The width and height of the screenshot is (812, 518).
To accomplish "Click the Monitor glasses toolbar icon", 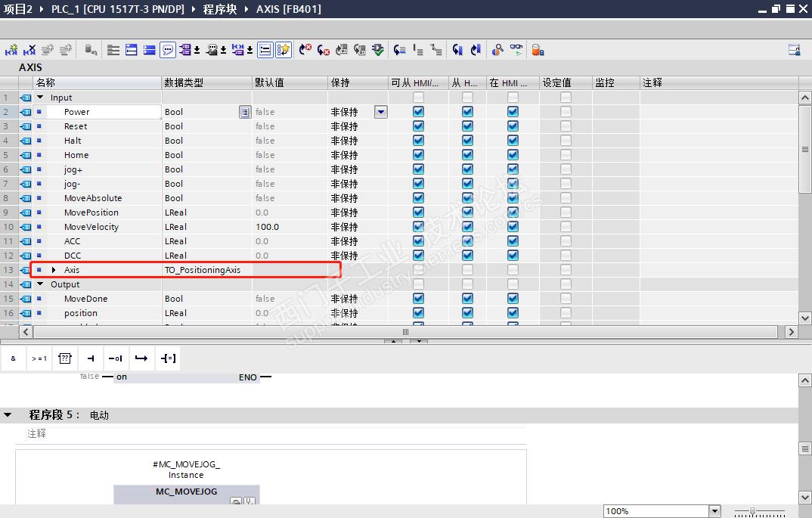I will coord(516,50).
